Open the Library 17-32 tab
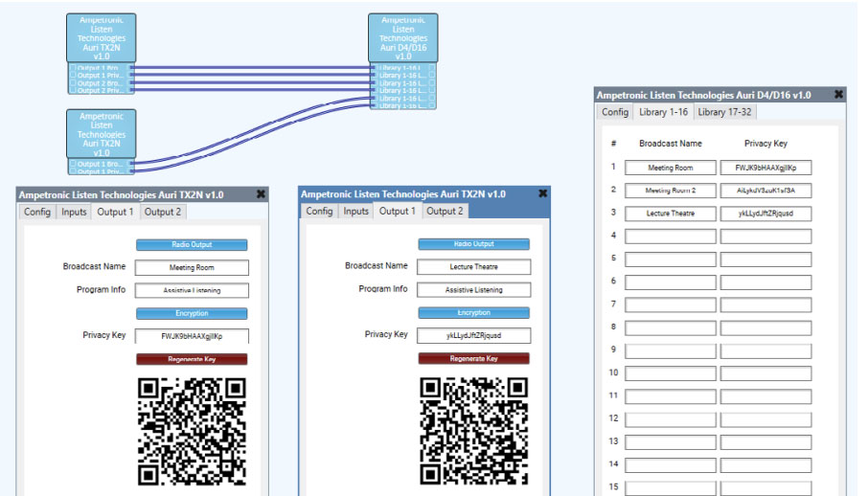 point(724,112)
